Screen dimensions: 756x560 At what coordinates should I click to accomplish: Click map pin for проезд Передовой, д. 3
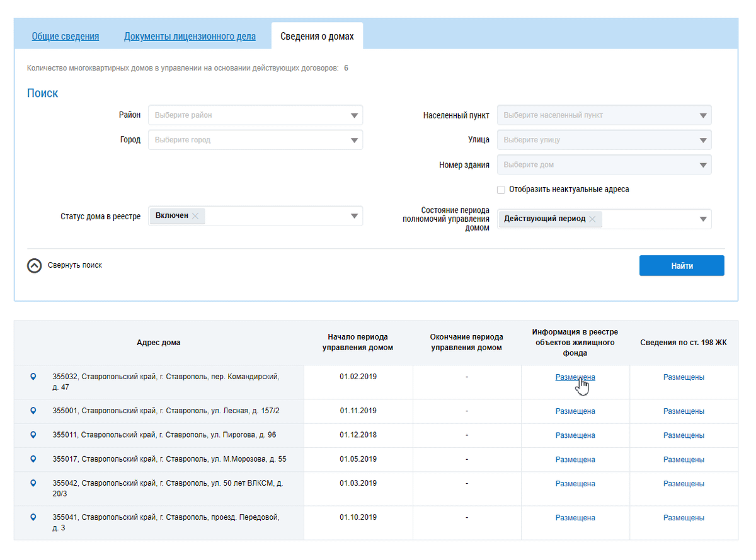click(33, 517)
